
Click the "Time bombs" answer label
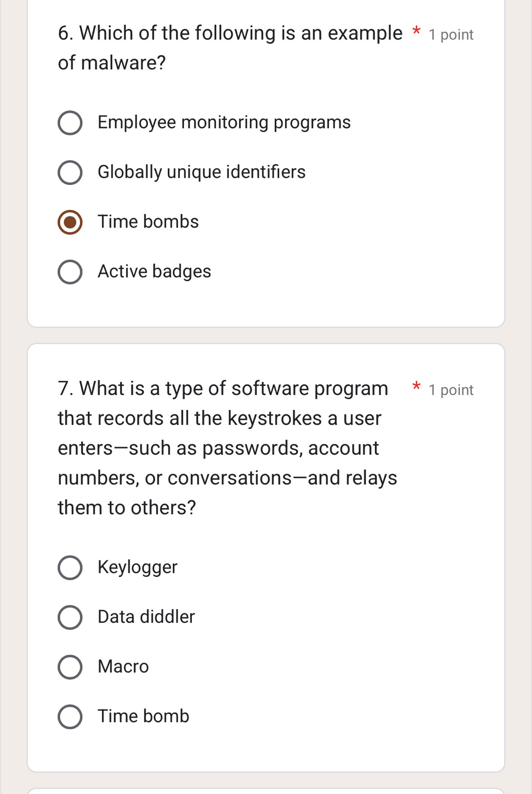(x=147, y=222)
